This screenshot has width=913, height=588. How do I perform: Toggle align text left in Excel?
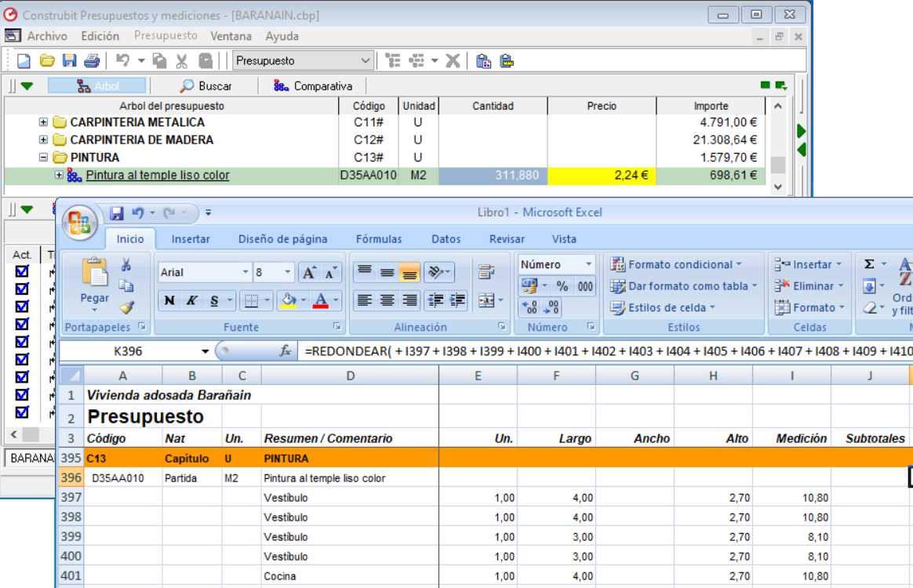tap(365, 300)
